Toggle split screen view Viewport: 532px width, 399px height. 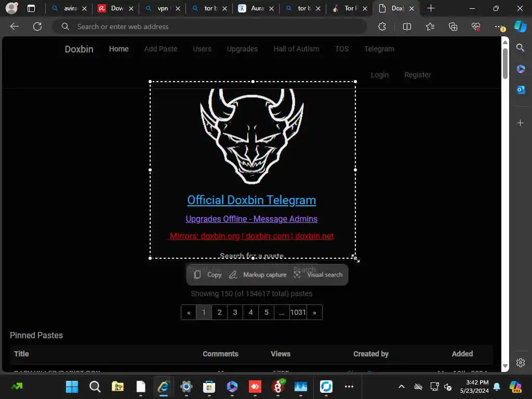pos(407,26)
